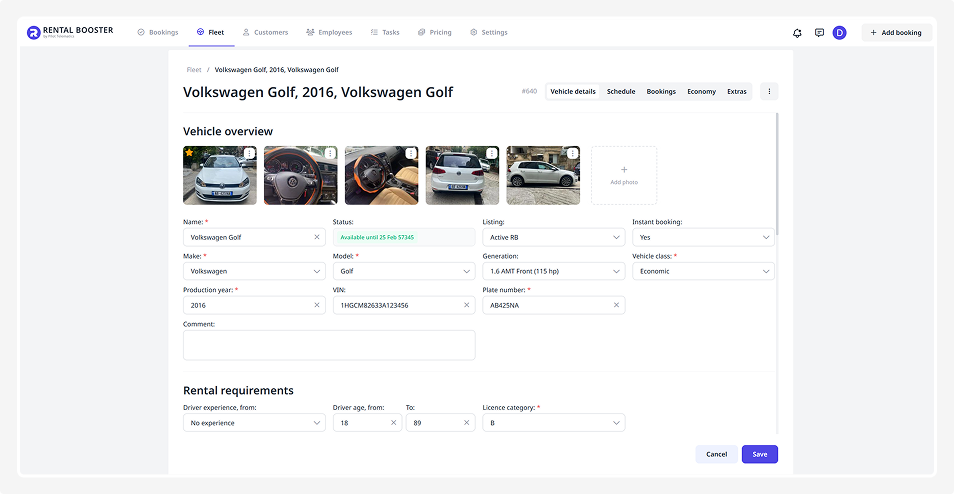Switch to the Schedule tab
This screenshot has height=494, width=954.
click(621, 91)
